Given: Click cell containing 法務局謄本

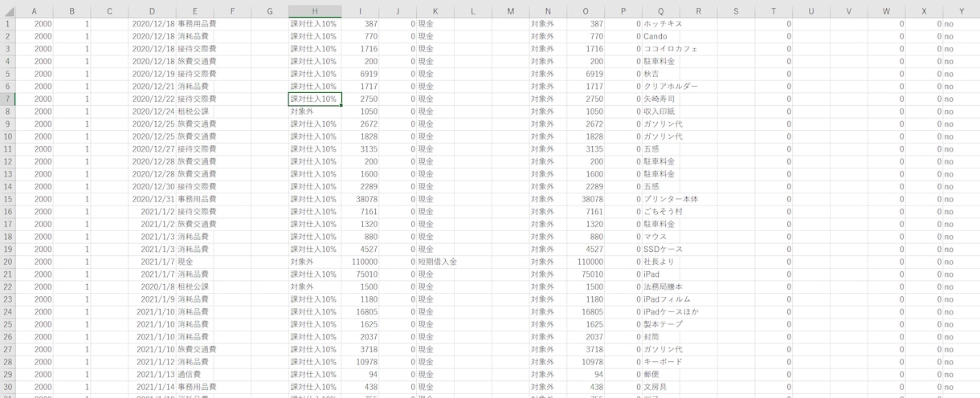Looking at the screenshot, I should tap(663, 286).
